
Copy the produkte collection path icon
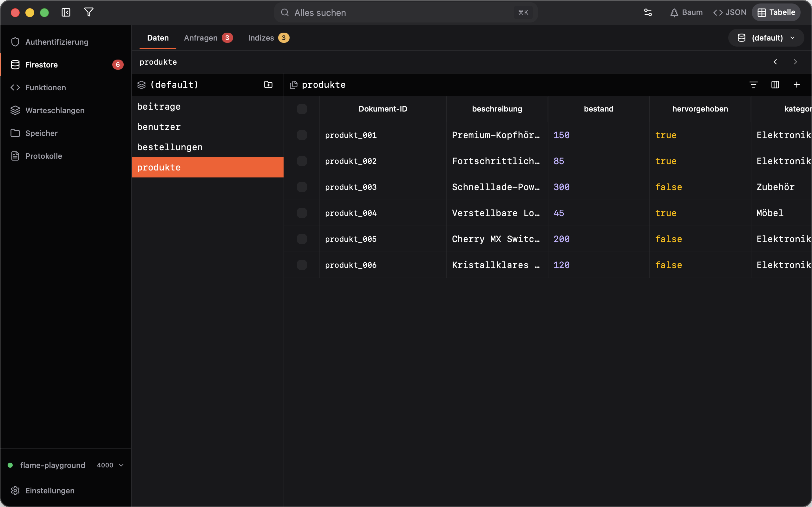point(294,85)
